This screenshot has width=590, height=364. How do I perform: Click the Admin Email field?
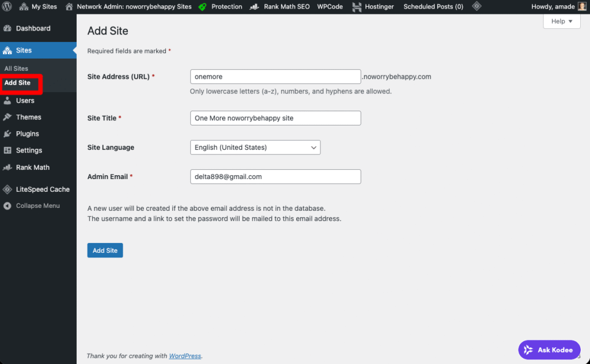(275, 177)
